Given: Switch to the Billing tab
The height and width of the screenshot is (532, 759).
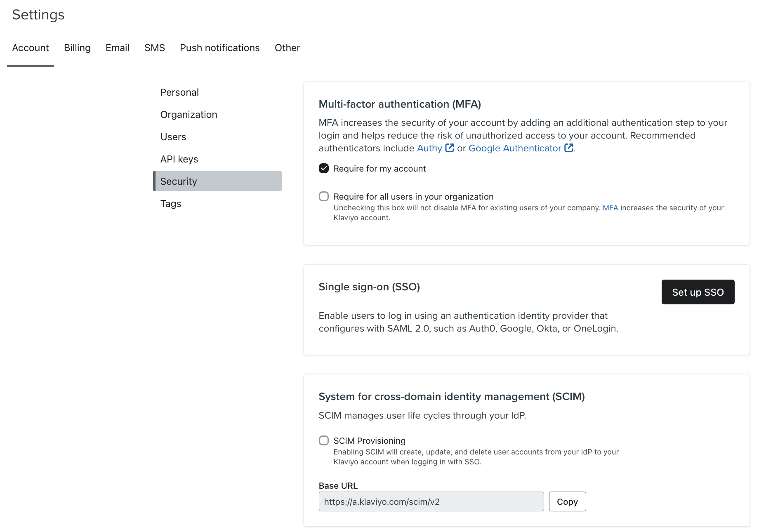Looking at the screenshot, I should tap(77, 48).
